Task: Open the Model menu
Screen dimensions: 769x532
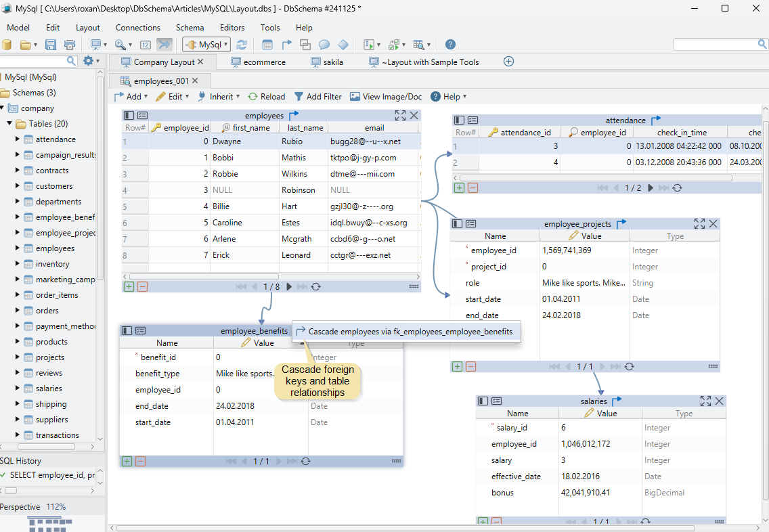Action: point(18,28)
